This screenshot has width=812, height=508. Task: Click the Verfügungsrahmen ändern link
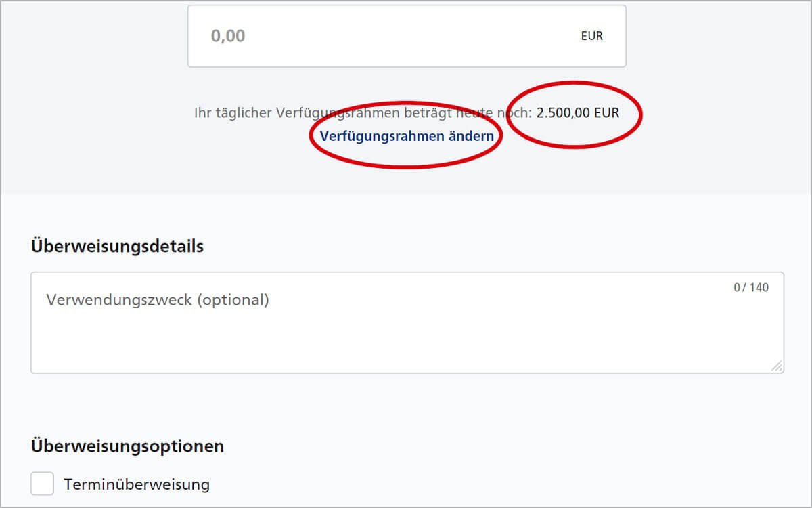(407, 136)
